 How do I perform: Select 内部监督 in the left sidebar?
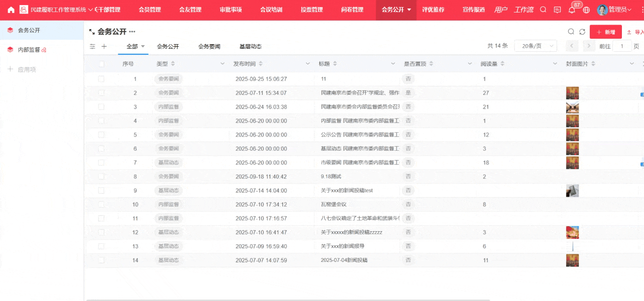[x=29, y=50]
